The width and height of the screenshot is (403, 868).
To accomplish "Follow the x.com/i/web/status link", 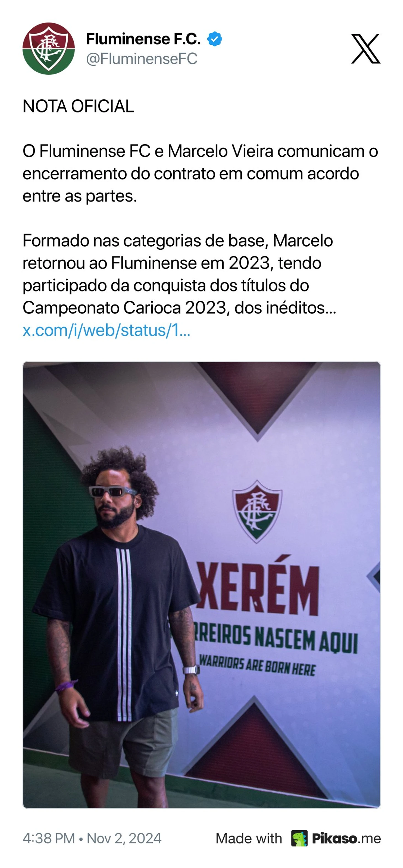I will (107, 330).
